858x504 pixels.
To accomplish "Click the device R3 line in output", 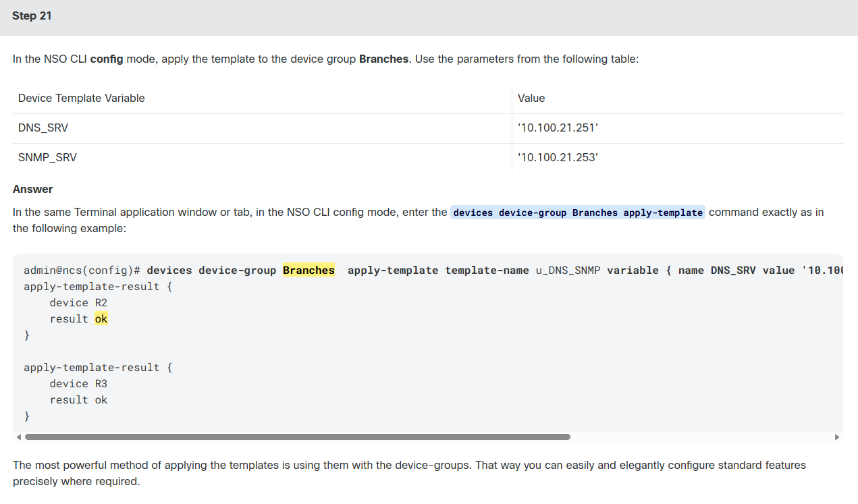I will [78, 384].
